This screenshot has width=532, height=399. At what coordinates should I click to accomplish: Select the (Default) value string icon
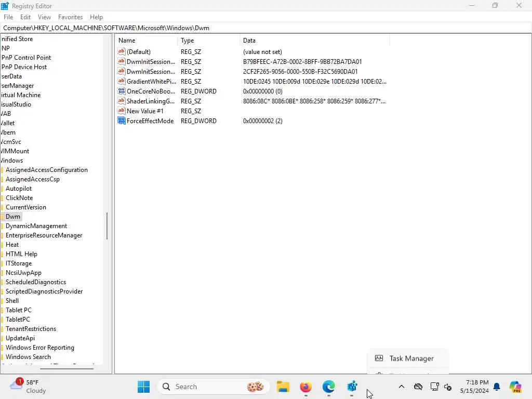(x=122, y=51)
